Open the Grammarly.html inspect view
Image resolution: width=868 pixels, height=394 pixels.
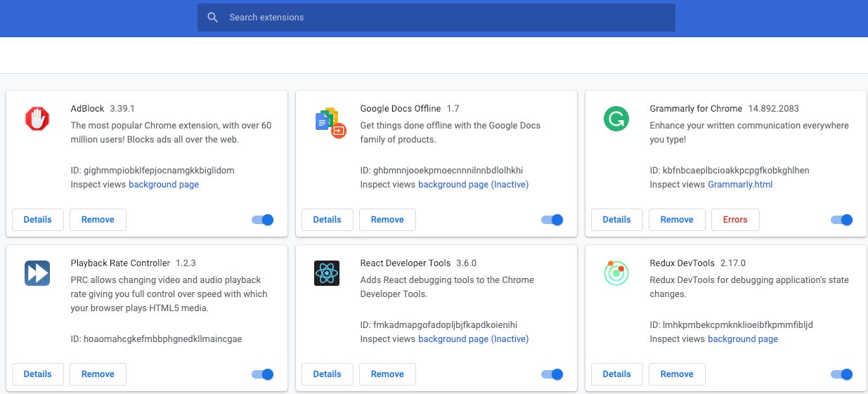click(740, 185)
